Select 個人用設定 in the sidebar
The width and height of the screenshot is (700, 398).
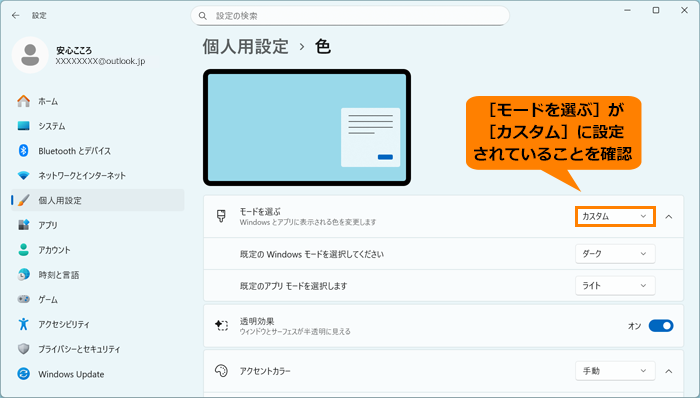[x=98, y=200]
